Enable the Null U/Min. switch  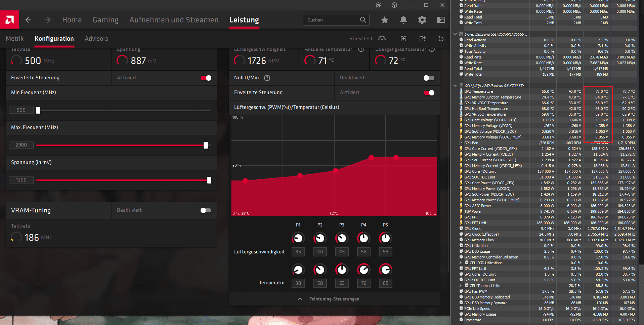tap(429, 78)
